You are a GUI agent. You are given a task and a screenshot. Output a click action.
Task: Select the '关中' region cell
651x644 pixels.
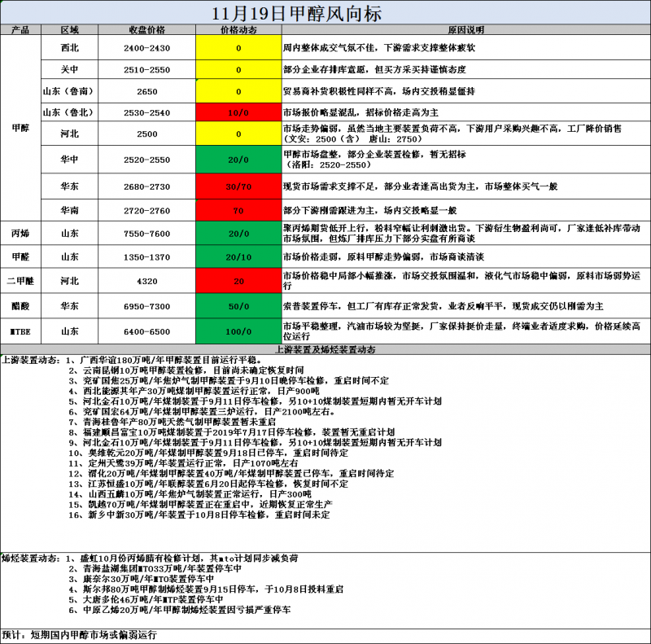tap(70, 69)
